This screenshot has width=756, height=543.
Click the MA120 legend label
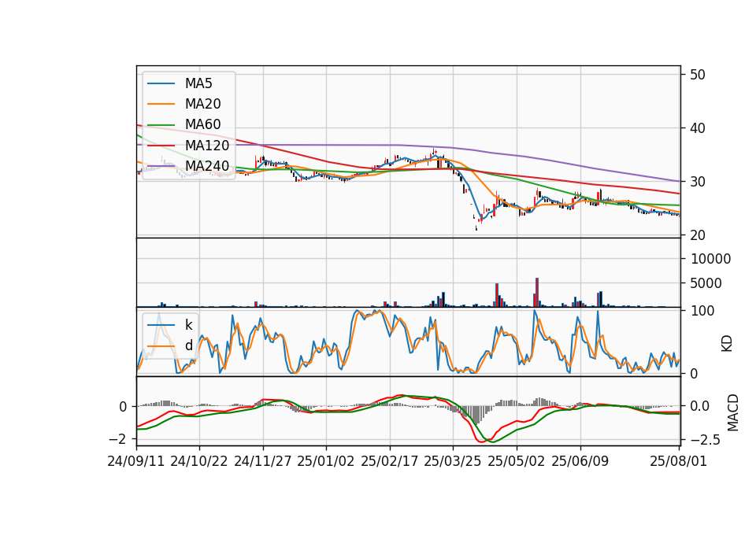point(207,146)
